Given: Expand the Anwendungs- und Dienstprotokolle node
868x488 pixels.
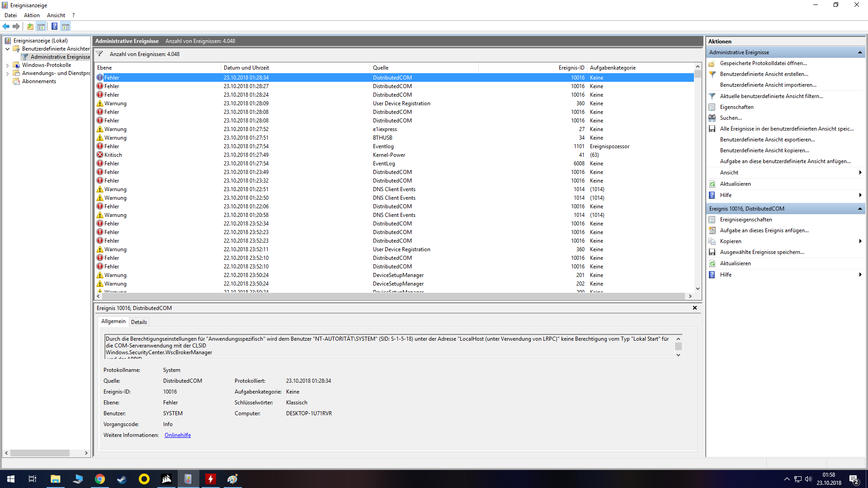Looking at the screenshot, I should click(7, 73).
